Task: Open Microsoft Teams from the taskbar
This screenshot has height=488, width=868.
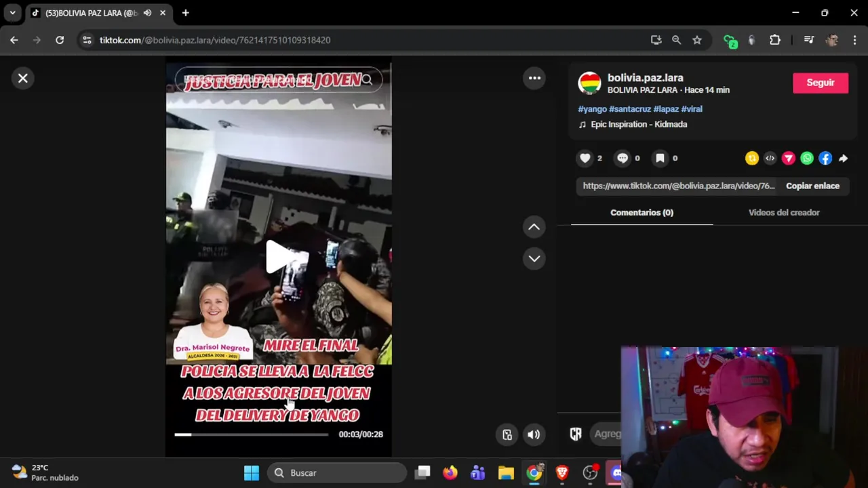Action: (478, 472)
